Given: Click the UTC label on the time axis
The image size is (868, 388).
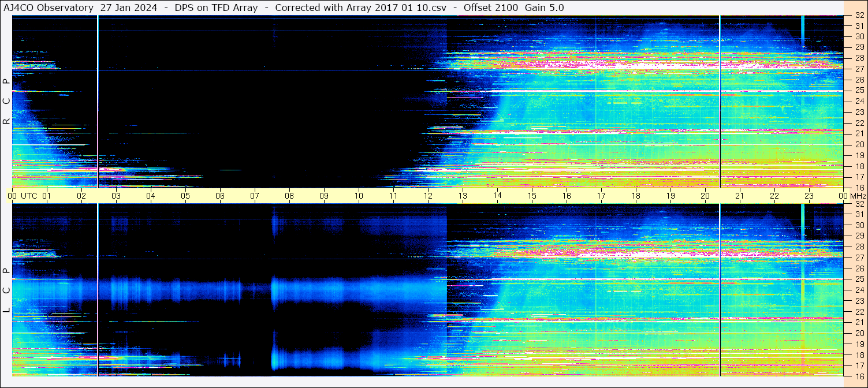Looking at the screenshot, I should pyautogui.click(x=29, y=196).
